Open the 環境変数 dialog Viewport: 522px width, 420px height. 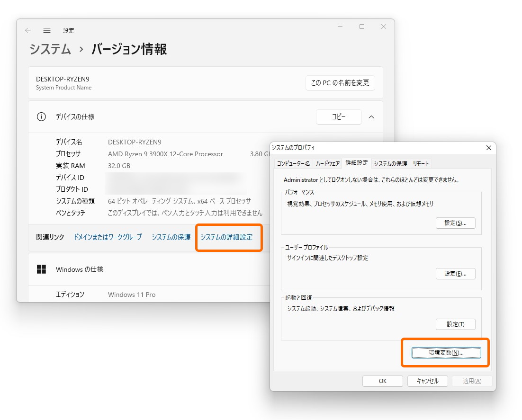(x=445, y=352)
